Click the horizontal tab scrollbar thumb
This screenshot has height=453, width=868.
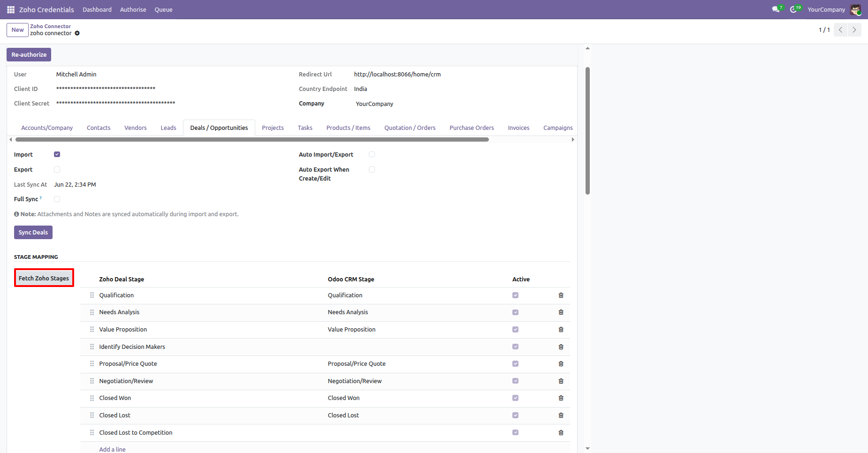(x=252, y=140)
